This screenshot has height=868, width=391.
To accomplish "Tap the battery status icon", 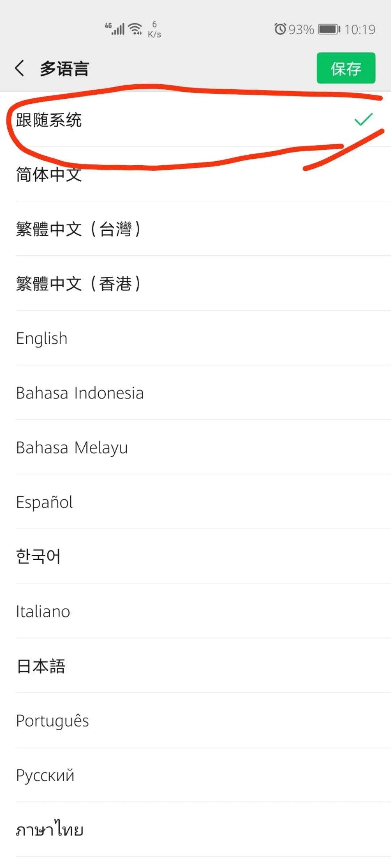I will pos(329,29).
